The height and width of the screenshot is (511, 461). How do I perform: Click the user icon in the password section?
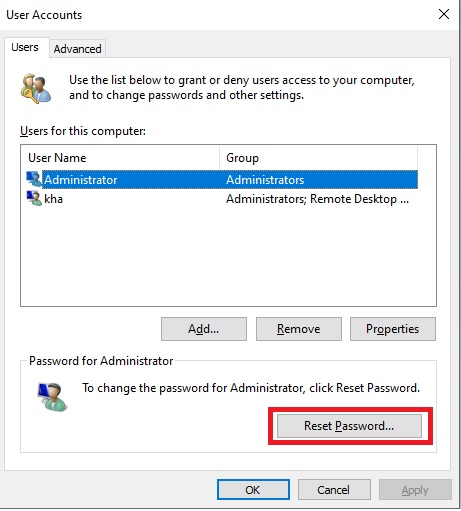pyautogui.click(x=52, y=397)
